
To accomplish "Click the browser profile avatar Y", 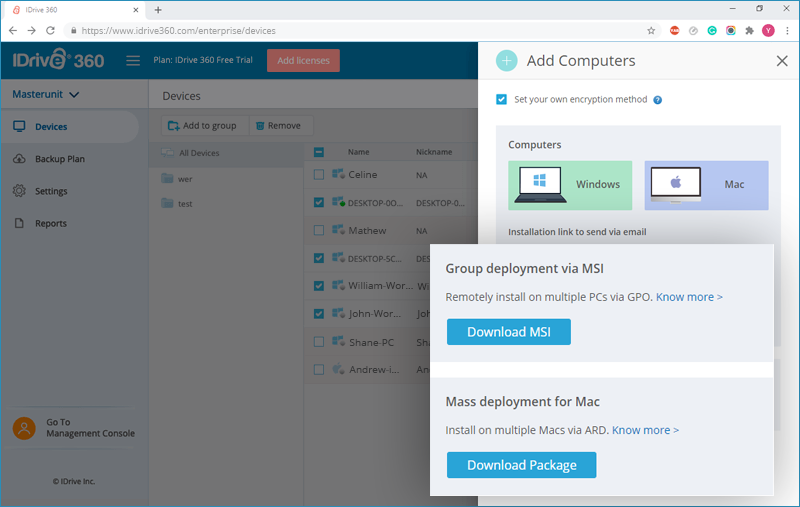I will [x=768, y=31].
